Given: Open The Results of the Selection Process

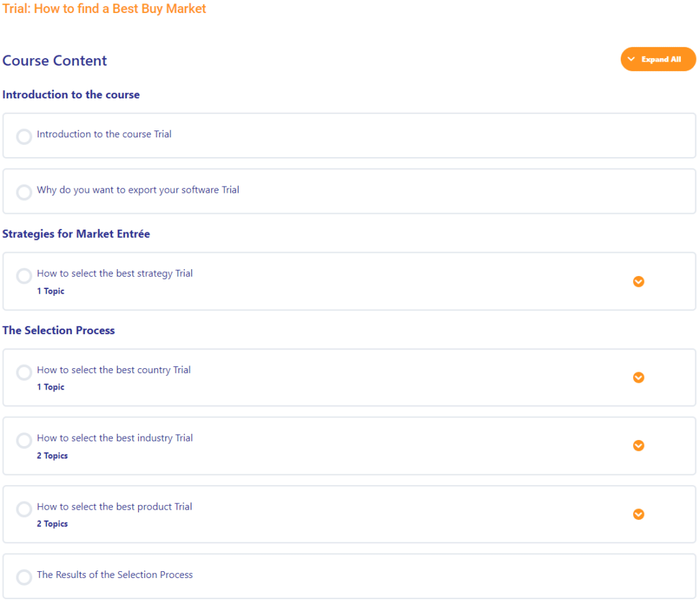Looking at the screenshot, I should [115, 575].
